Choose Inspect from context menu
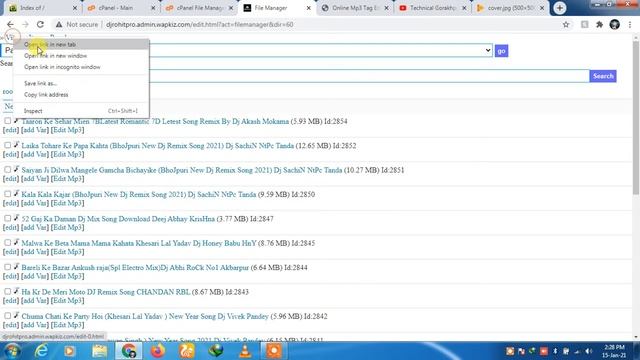The height and width of the screenshot is (360, 640). click(x=81, y=111)
